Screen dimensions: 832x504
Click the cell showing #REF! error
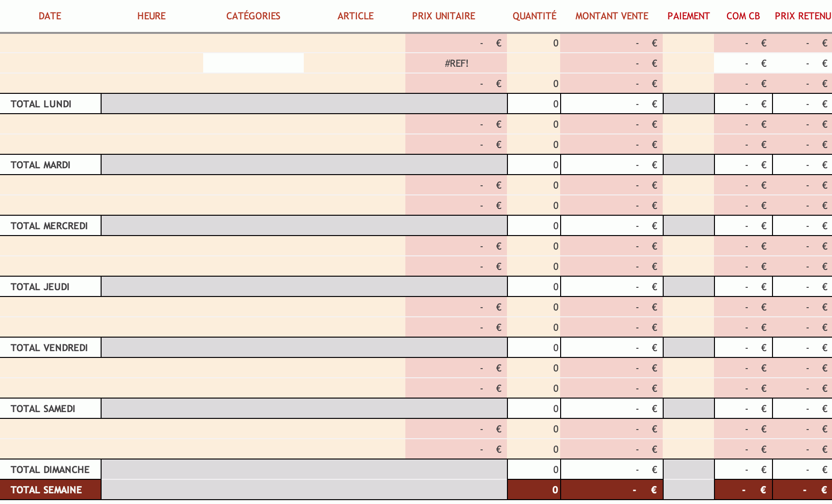pos(456,63)
